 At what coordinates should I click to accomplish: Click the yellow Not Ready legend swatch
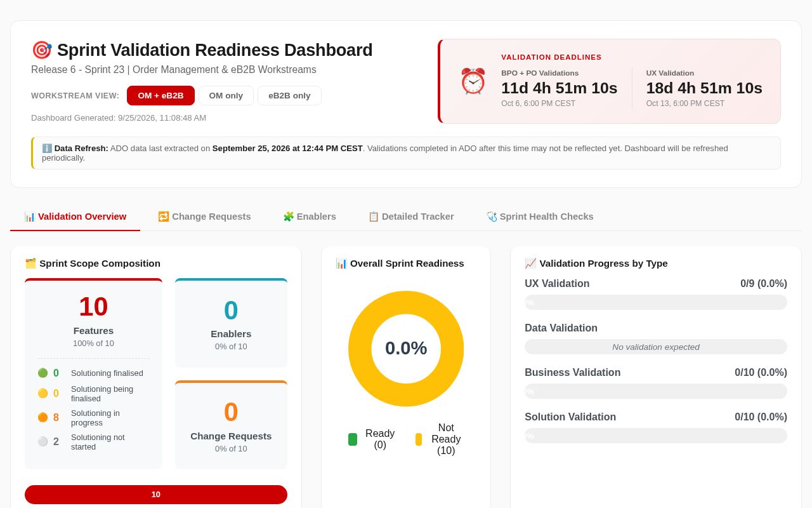tap(419, 439)
